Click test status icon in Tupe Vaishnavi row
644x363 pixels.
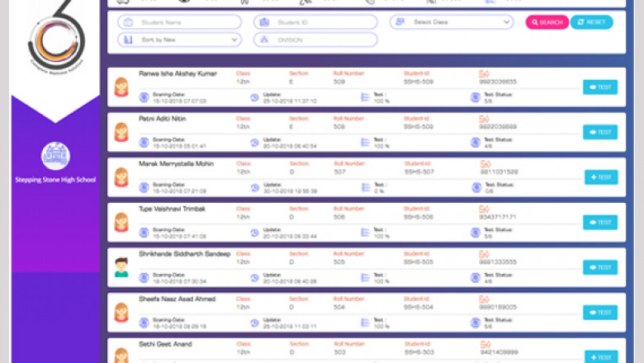pyautogui.click(x=476, y=233)
